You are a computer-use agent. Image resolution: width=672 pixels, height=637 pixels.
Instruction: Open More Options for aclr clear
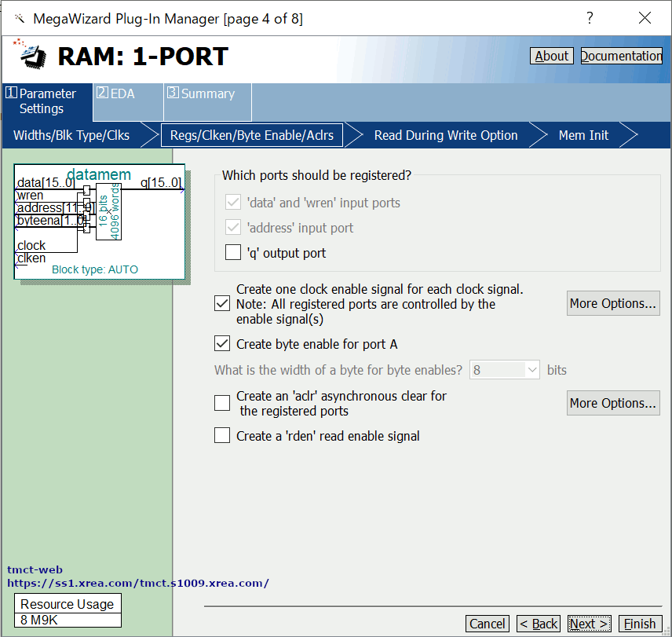[613, 403]
